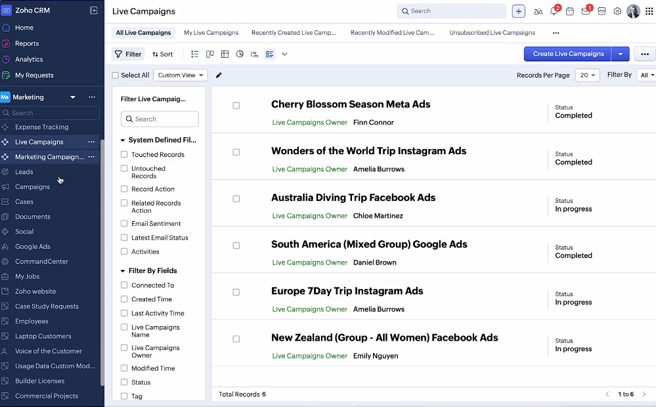The image size is (656, 407).
Task: Click the Sort button
Action: (162, 54)
